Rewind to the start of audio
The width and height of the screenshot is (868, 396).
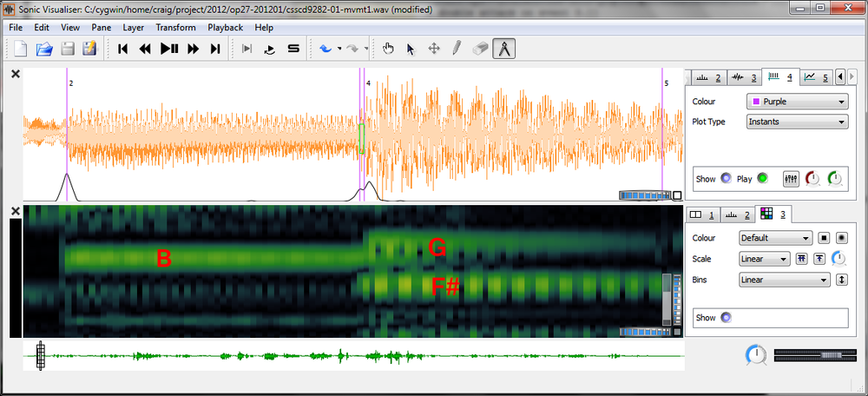pos(123,49)
